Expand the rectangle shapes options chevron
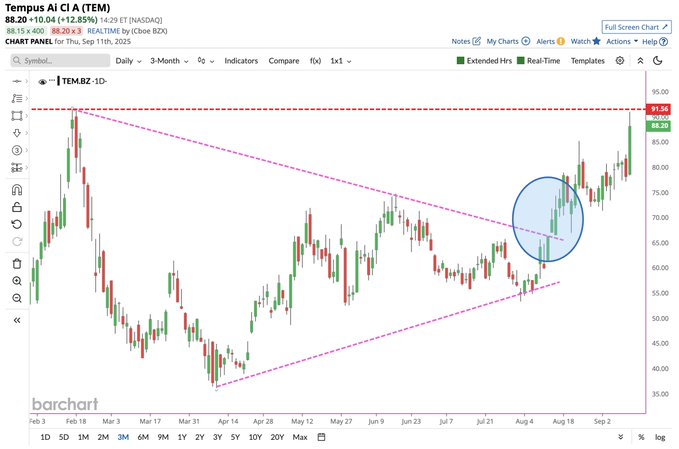The height and width of the screenshot is (449, 679). (x=27, y=116)
